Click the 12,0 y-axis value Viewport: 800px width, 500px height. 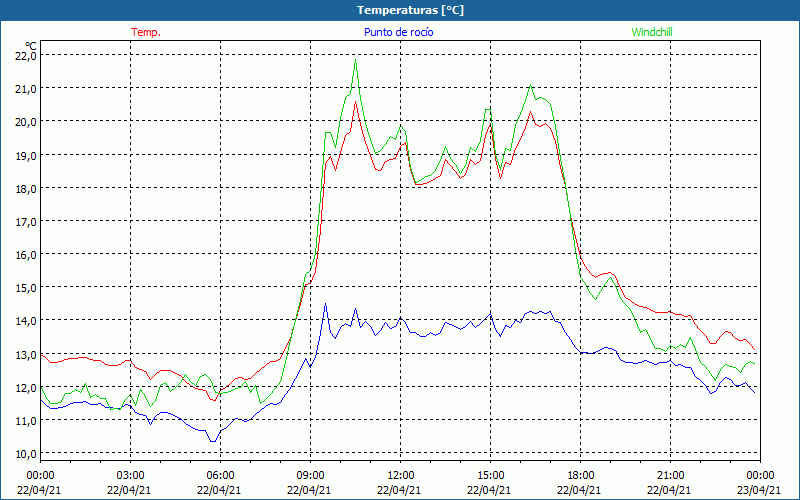[26, 387]
